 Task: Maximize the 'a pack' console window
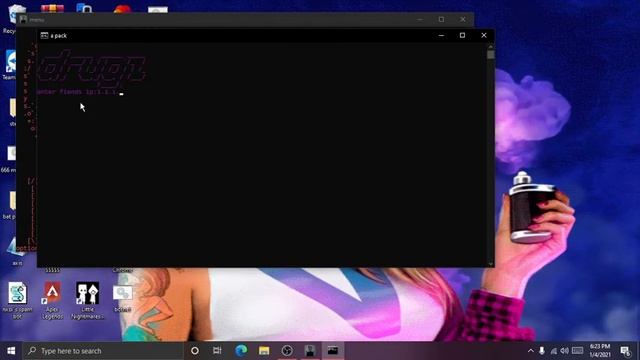click(462, 36)
